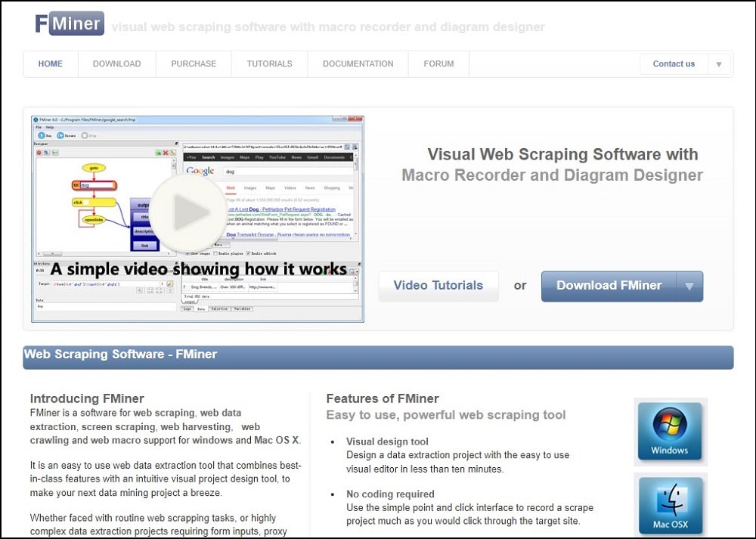Choose the Windows platform icon

tap(670, 432)
